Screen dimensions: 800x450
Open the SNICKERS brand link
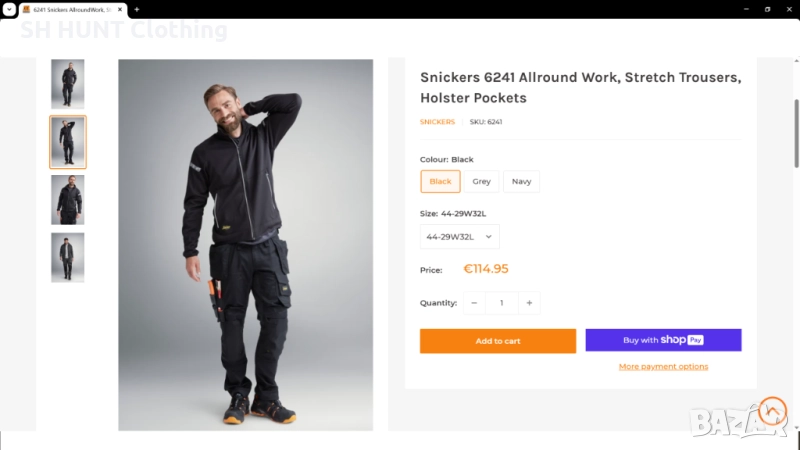[x=437, y=122]
